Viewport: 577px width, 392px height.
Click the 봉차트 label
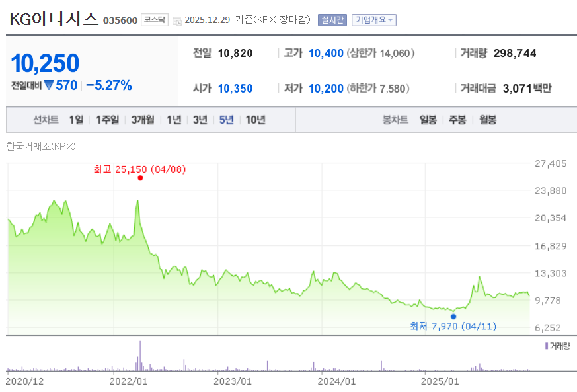[396, 120]
